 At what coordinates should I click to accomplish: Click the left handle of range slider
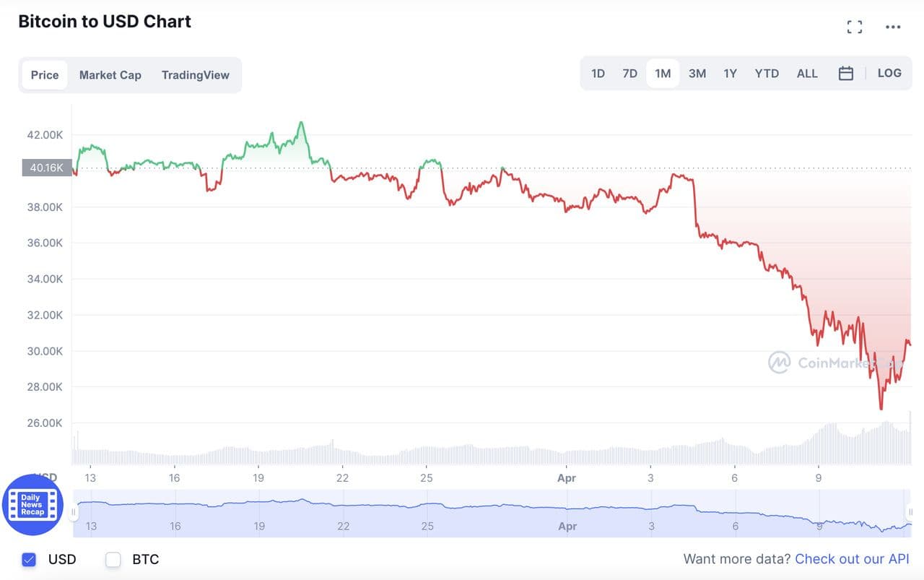point(73,513)
